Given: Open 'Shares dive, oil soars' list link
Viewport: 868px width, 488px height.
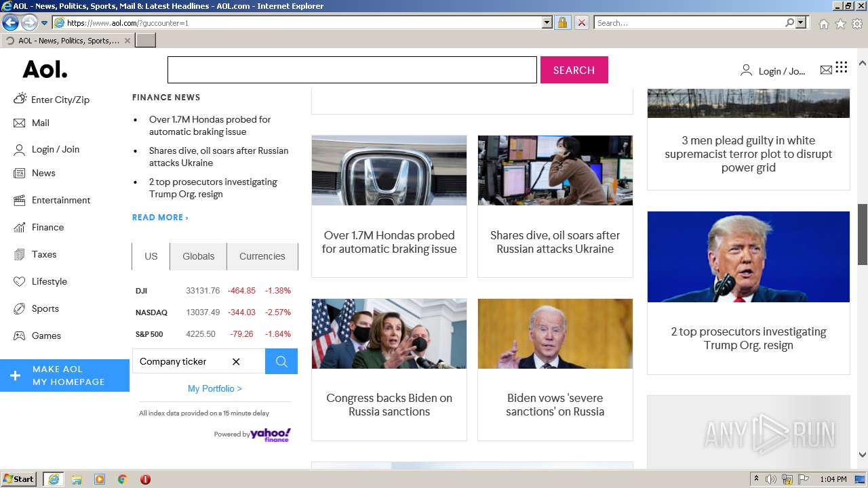Looking at the screenshot, I should click(218, 157).
